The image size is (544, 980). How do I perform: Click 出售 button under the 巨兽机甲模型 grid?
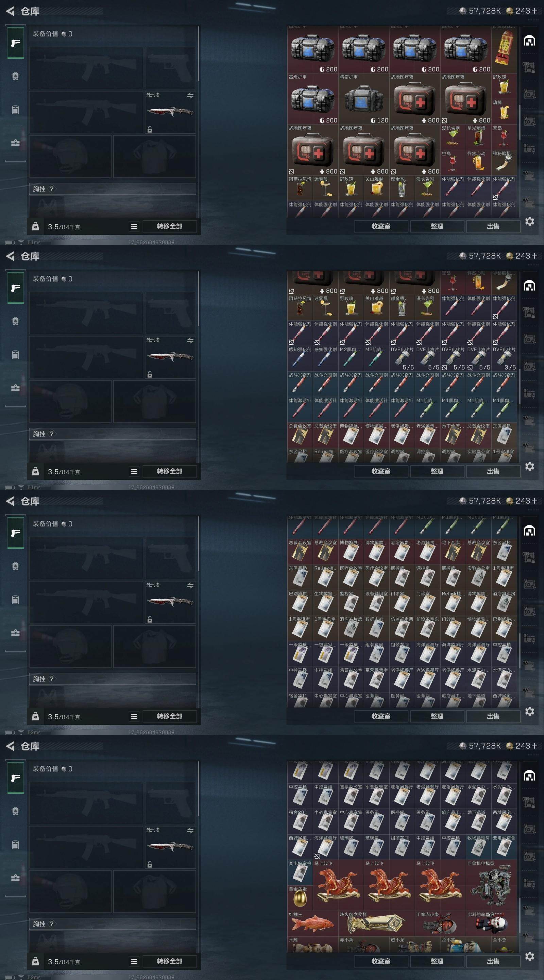(x=493, y=961)
